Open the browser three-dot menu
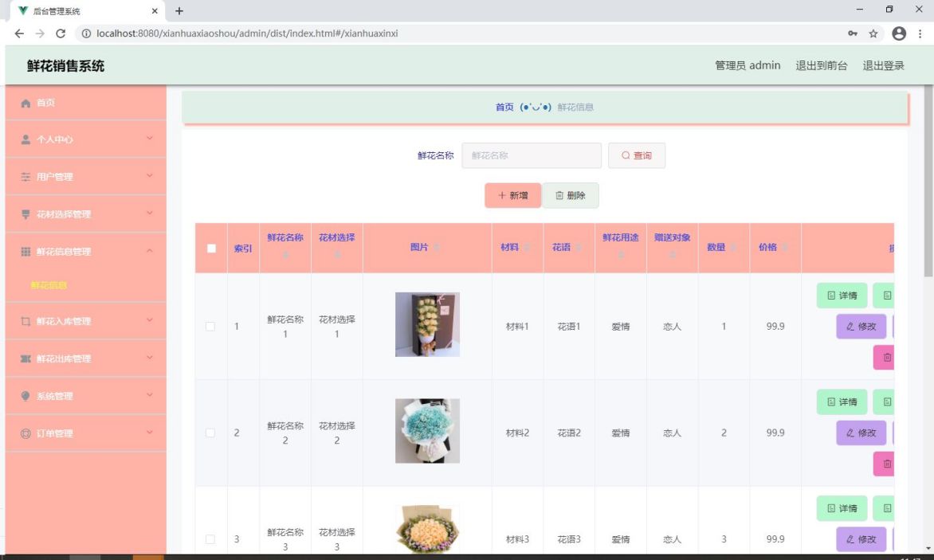The width and height of the screenshot is (934, 560). (x=920, y=33)
